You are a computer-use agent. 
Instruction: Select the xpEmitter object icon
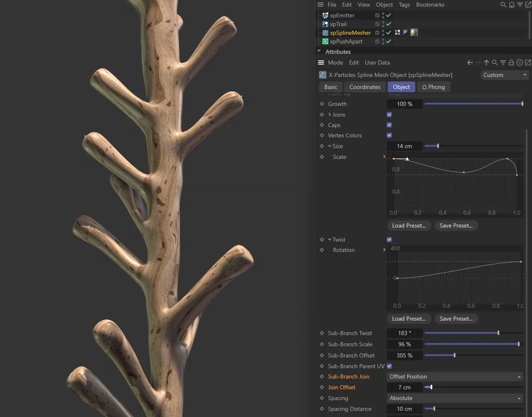[324, 15]
